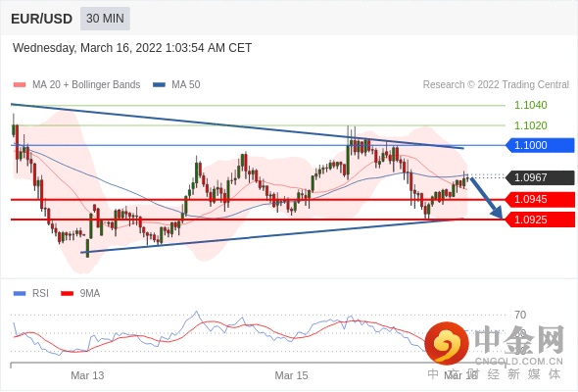
Task: Click Research © 2022 Trading Central credit
Action: [496, 85]
